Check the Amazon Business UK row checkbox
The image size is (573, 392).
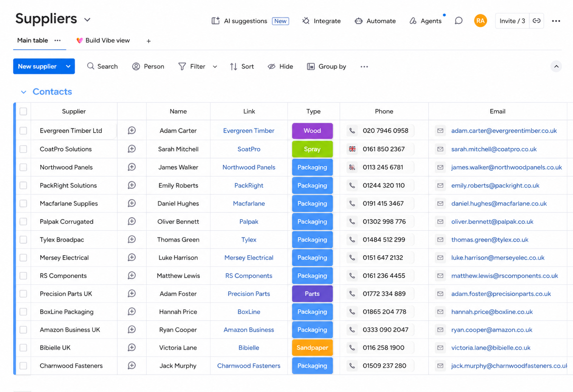click(23, 330)
